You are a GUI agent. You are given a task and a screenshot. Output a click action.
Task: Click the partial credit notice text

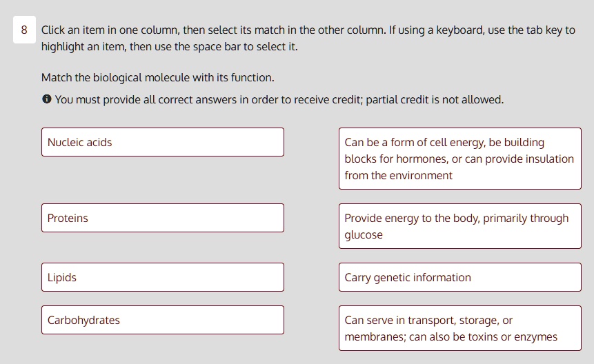[279, 100]
